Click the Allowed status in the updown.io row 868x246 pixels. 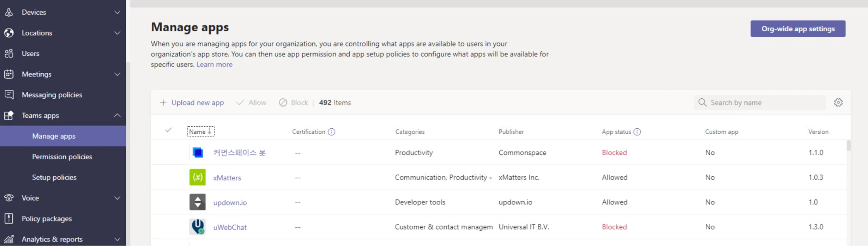coord(615,202)
